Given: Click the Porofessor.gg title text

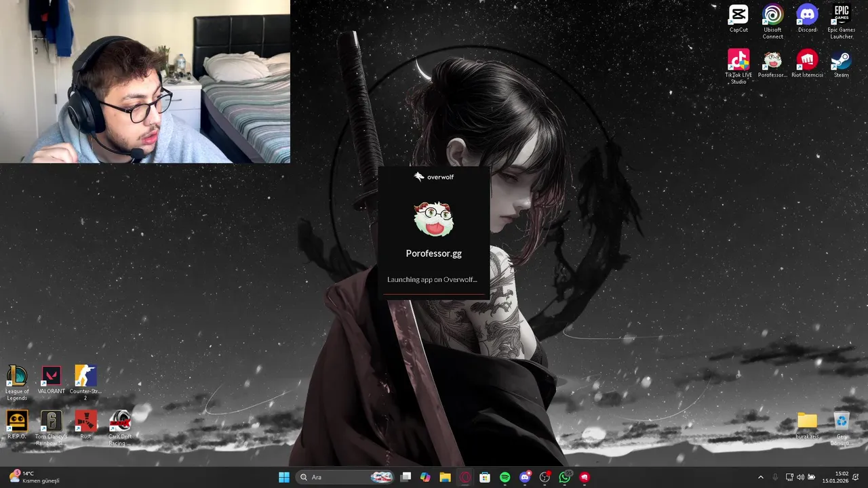Looking at the screenshot, I should pos(434,253).
